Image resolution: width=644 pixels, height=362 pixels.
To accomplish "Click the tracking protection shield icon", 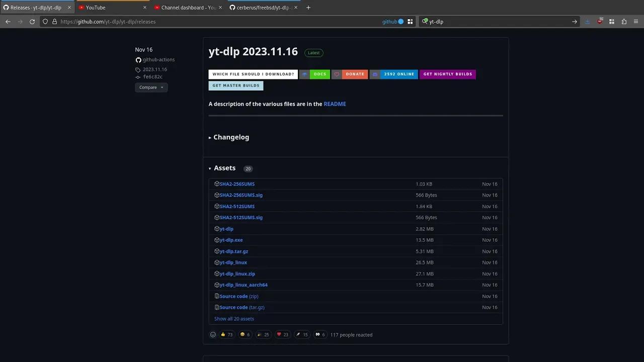I will tap(45, 22).
